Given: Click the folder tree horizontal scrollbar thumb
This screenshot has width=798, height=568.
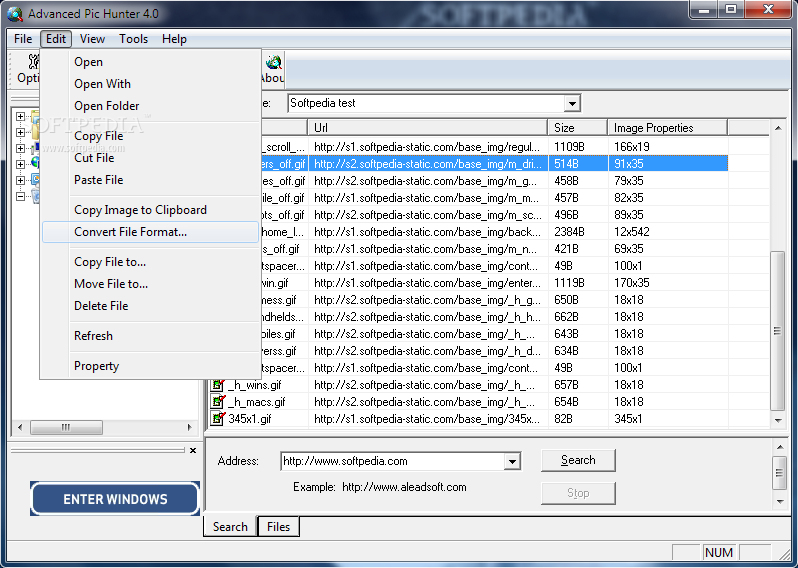Looking at the screenshot, I should click(x=66, y=427).
